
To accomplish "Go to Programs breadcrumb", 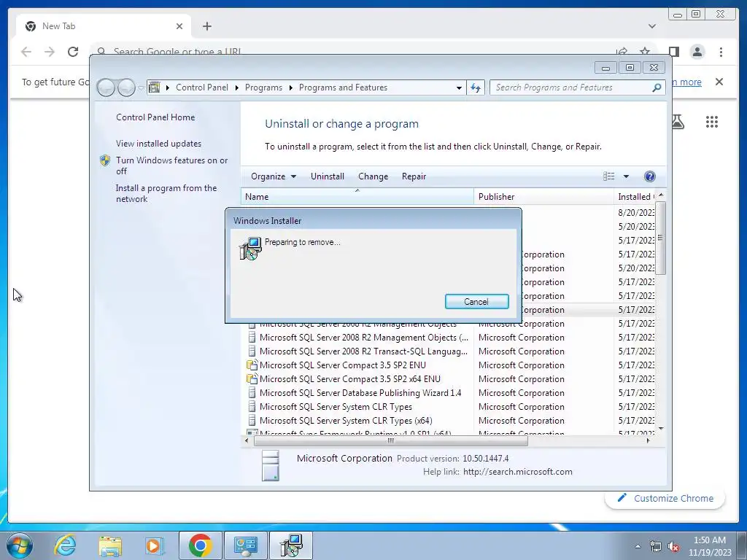I will click(x=263, y=87).
